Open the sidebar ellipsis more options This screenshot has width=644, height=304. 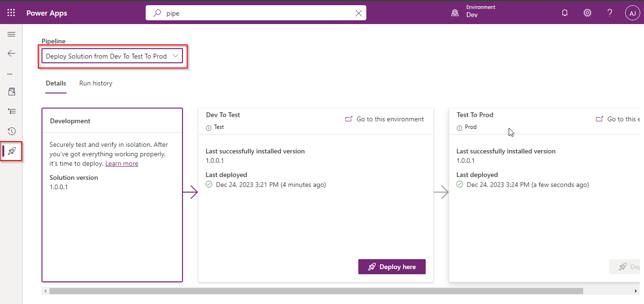pos(10,74)
